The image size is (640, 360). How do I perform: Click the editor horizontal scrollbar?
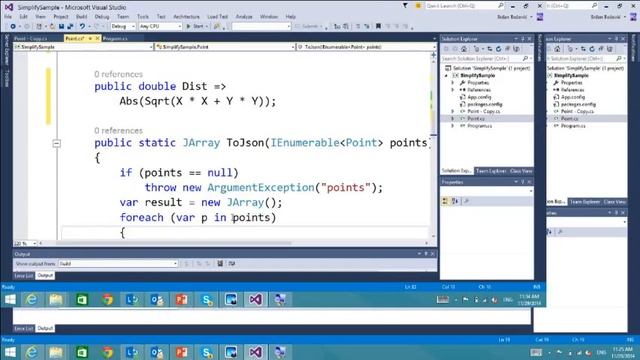[173, 243]
